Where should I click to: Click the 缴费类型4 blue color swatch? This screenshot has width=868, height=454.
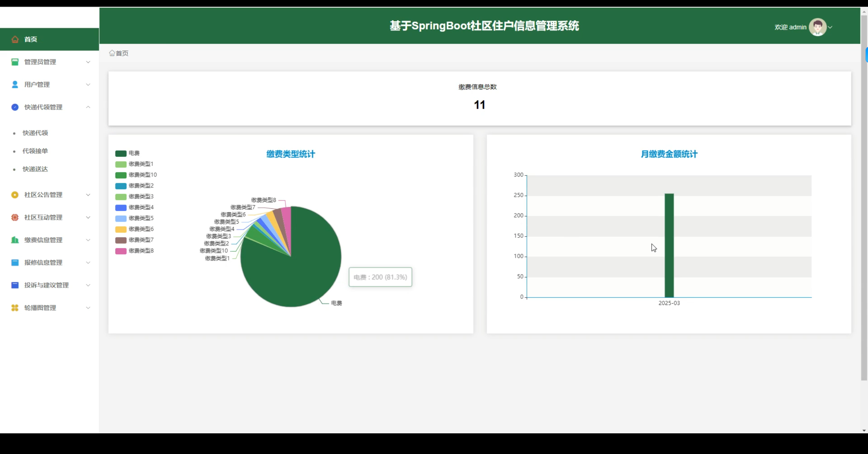(x=121, y=207)
